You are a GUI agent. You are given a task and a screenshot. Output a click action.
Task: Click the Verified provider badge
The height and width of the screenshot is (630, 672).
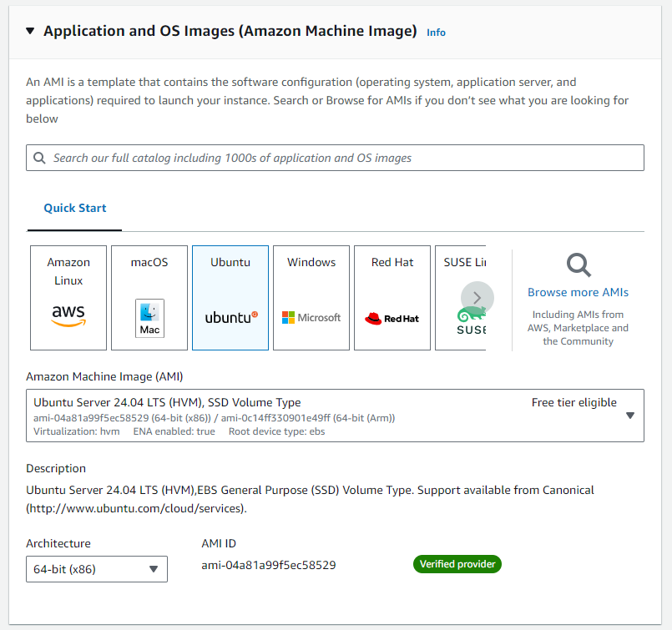457,564
